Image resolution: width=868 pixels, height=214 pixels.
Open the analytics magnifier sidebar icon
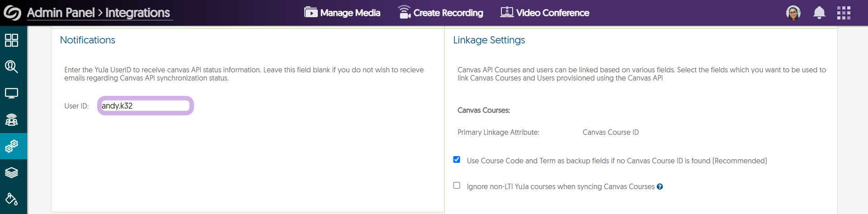tap(12, 67)
